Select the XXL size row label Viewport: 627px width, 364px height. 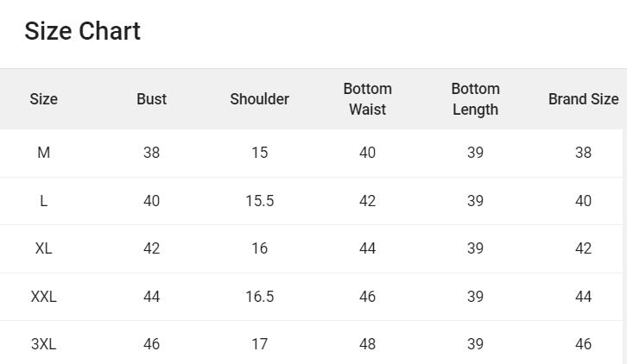point(43,297)
